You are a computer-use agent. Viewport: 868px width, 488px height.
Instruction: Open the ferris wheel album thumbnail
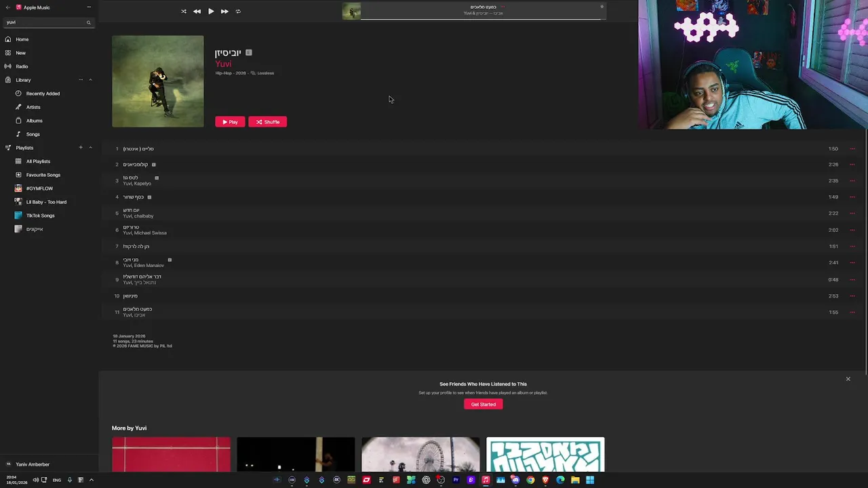click(420, 455)
